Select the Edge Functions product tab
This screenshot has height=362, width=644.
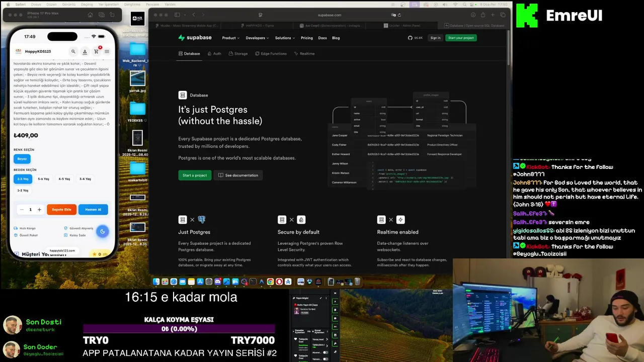(271, 53)
